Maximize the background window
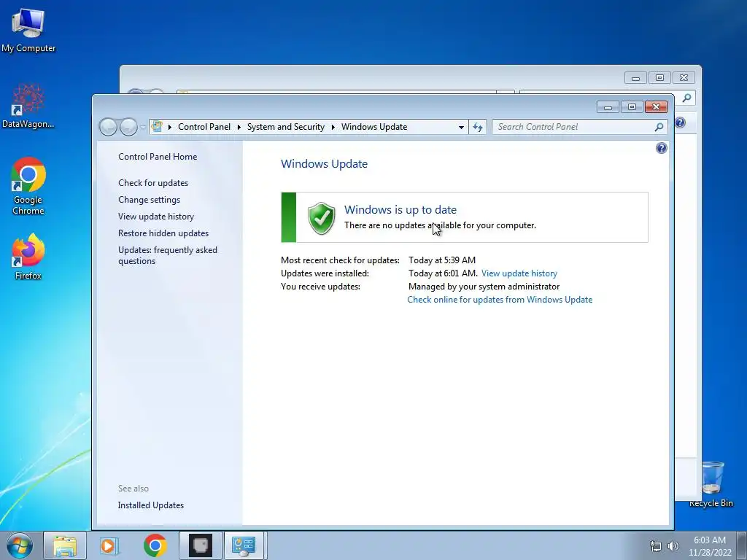Screen dimensions: 747x560 (x=659, y=77)
